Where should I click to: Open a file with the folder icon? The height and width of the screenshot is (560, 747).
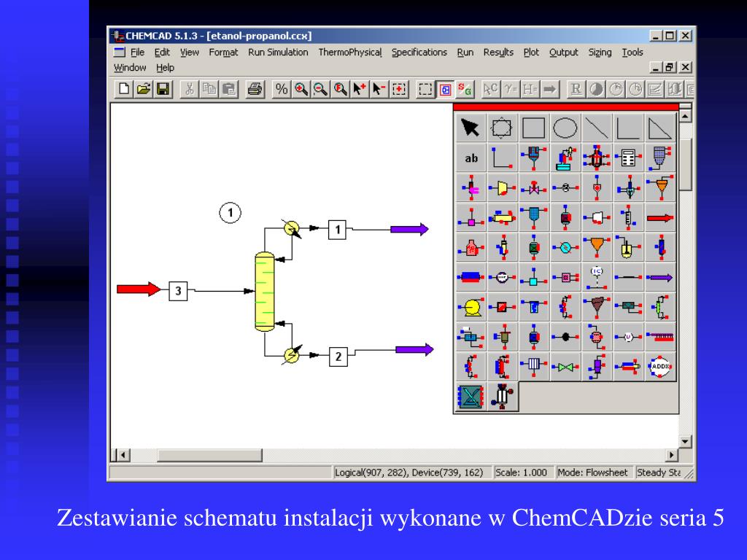[144, 89]
